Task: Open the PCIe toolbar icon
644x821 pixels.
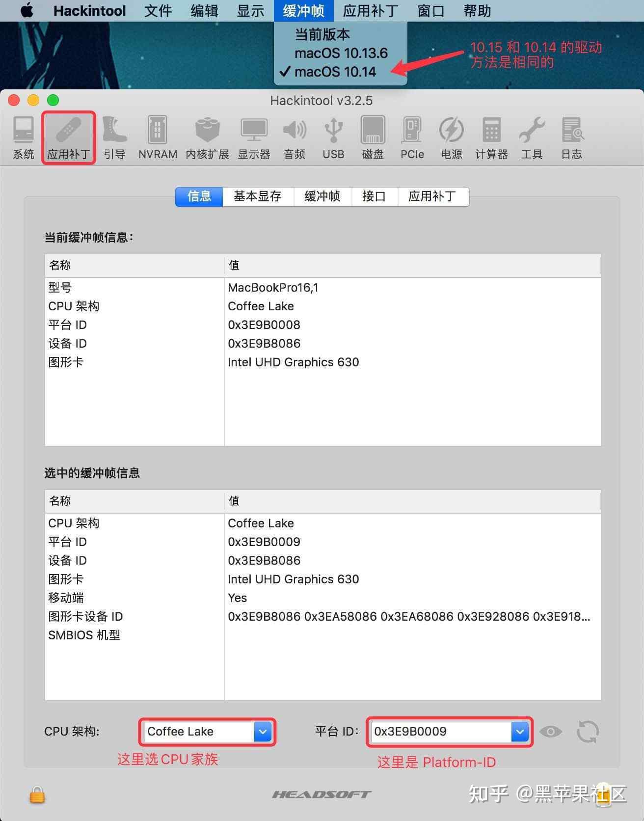Action: pos(412,137)
